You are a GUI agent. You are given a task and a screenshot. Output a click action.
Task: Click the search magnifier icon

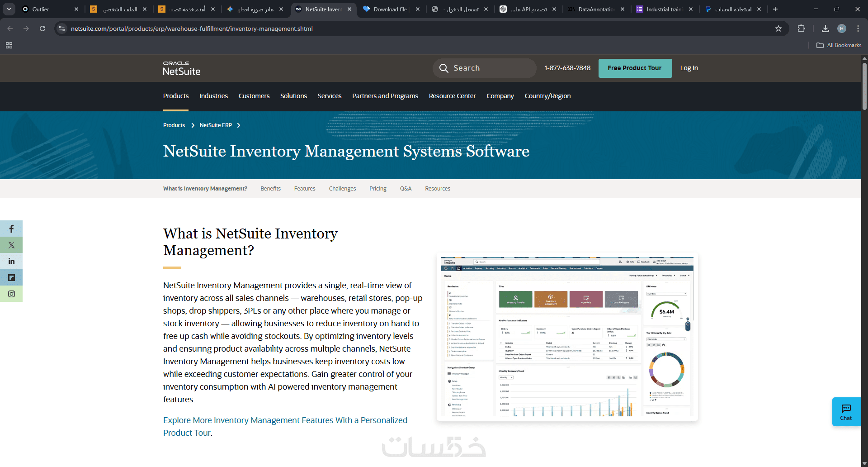444,68
